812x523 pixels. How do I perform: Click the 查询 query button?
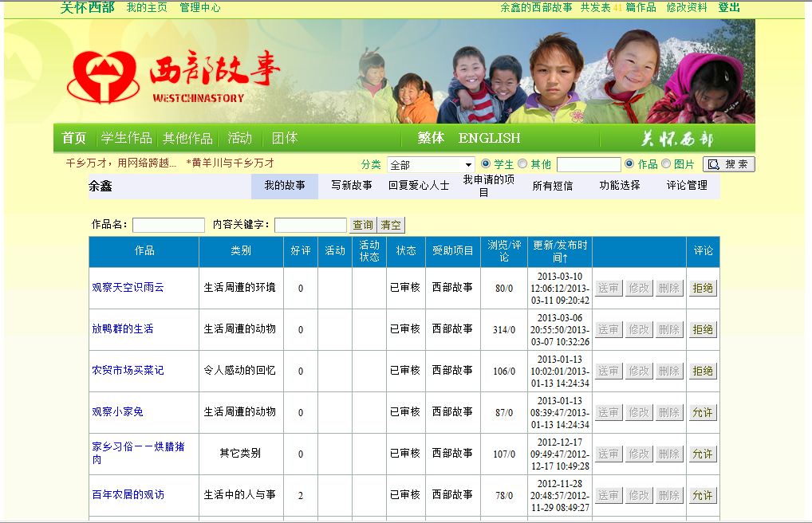[363, 226]
